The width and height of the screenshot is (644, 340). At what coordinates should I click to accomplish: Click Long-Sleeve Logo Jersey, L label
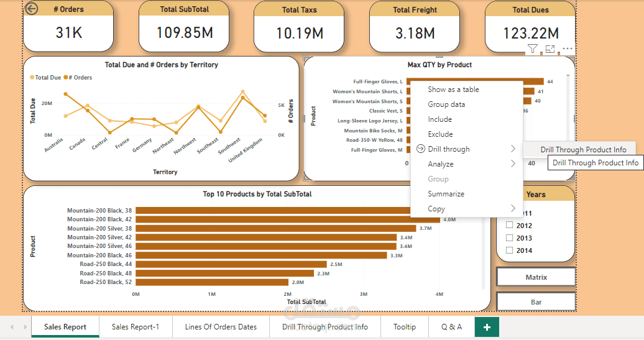[370, 121]
